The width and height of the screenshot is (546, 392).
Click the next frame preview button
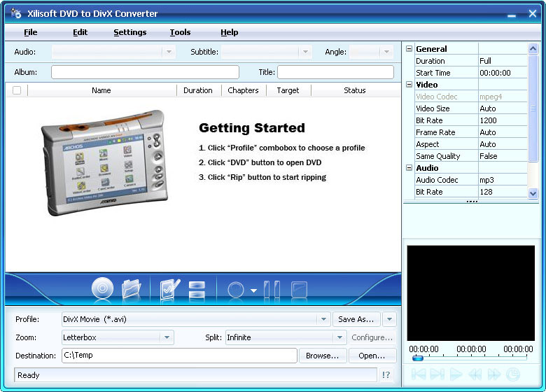437,374
